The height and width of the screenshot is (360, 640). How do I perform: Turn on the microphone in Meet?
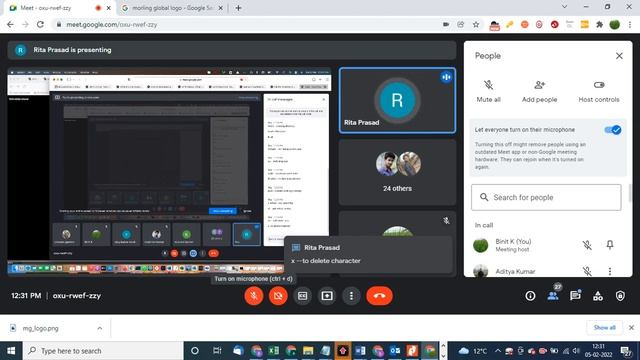[x=253, y=296]
